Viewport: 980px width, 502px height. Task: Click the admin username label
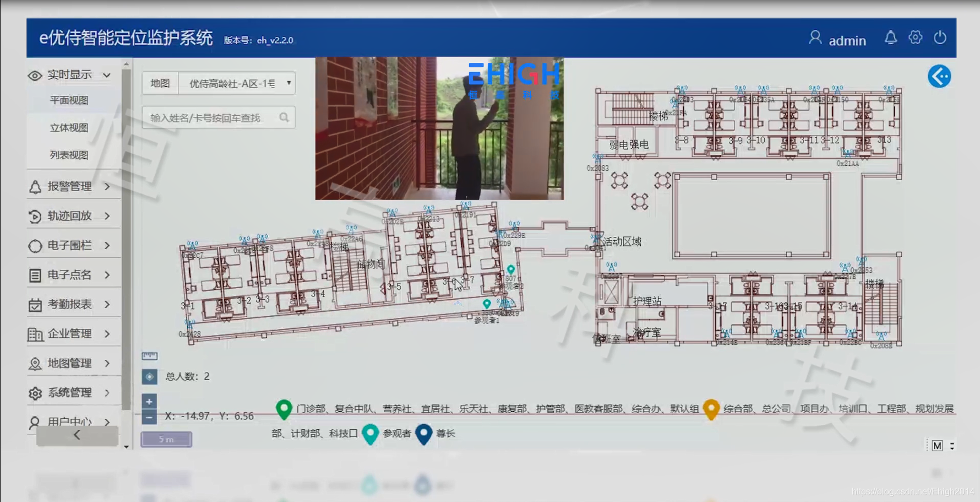(847, 41)
